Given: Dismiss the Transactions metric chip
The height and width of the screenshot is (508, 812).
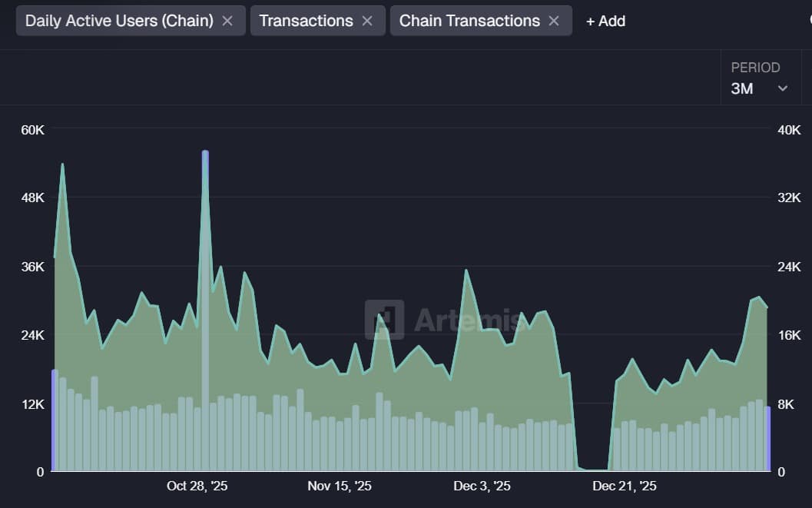Looking at the screenshot, I should [x=367, y=21].
